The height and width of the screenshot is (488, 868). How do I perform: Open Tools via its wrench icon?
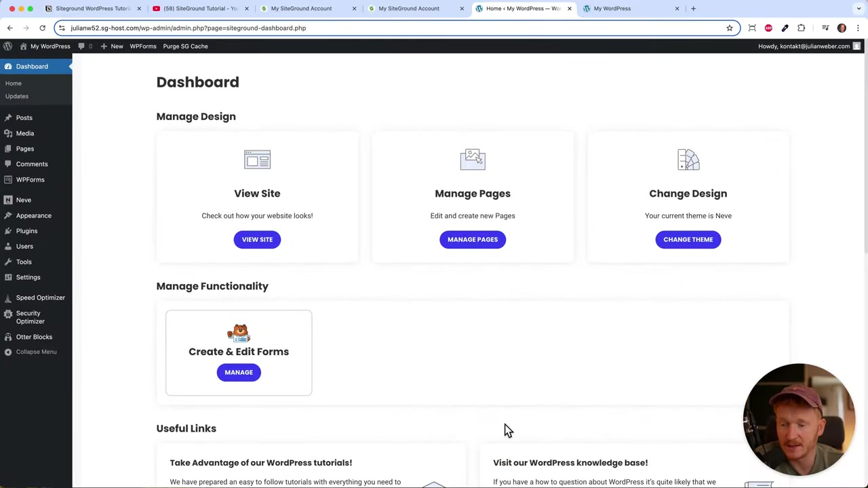(x=8, y=262)
